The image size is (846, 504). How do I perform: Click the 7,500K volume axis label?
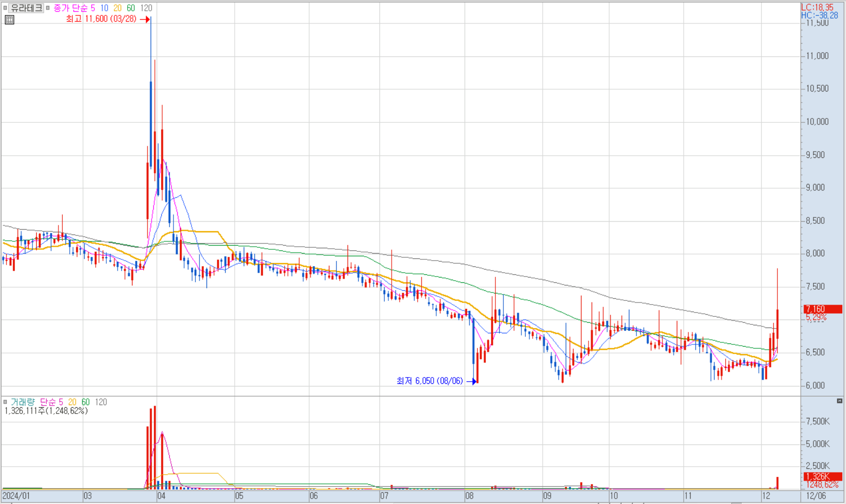(818, 422)
